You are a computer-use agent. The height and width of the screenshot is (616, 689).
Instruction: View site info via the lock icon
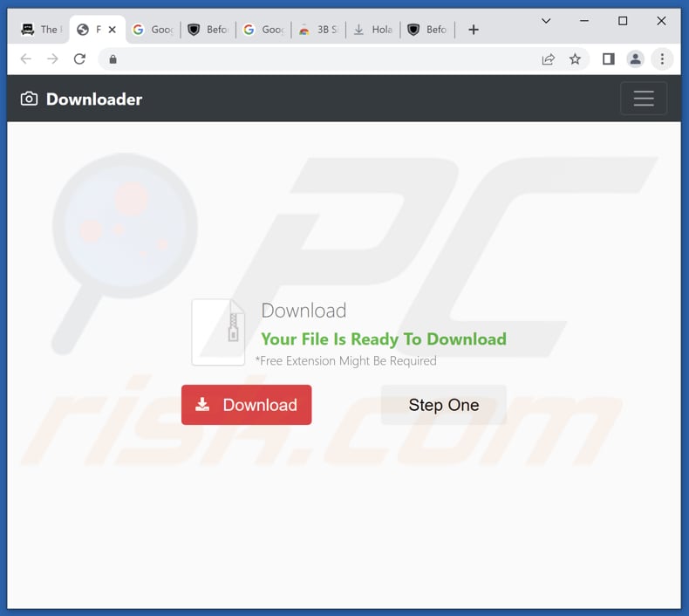pyautogui.click(x=112, y=59)
